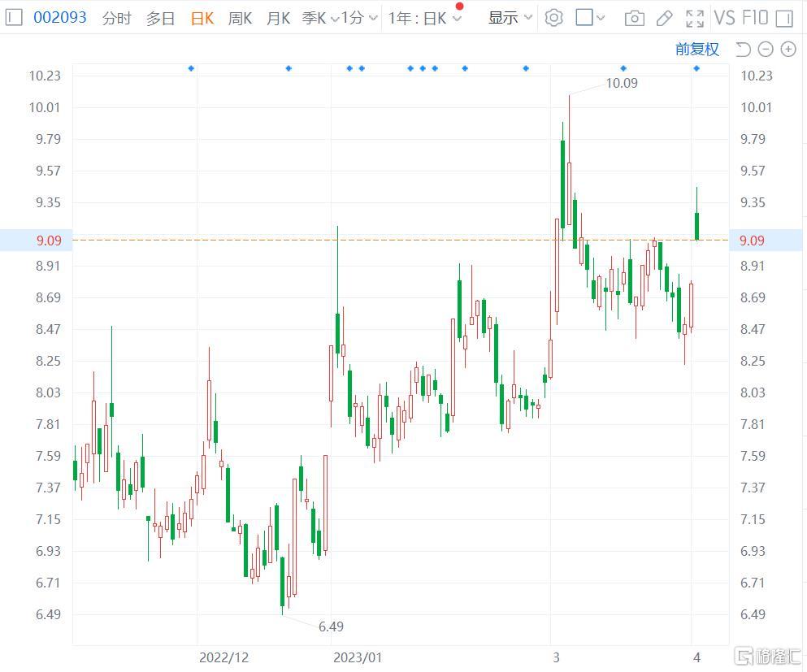Screen dimensions: 807x672
Task: Open the VS compare tool
Action: tap(725, 18)
